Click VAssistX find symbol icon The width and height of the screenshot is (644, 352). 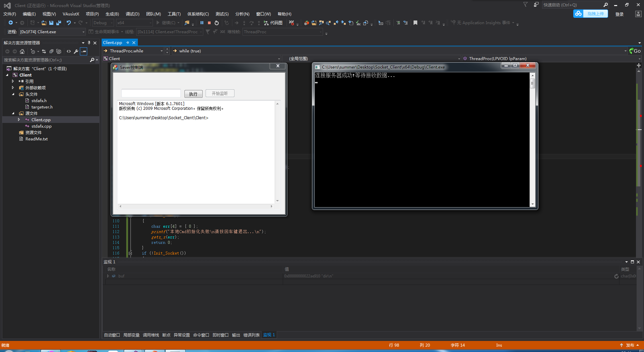click(x=321, y=23)
